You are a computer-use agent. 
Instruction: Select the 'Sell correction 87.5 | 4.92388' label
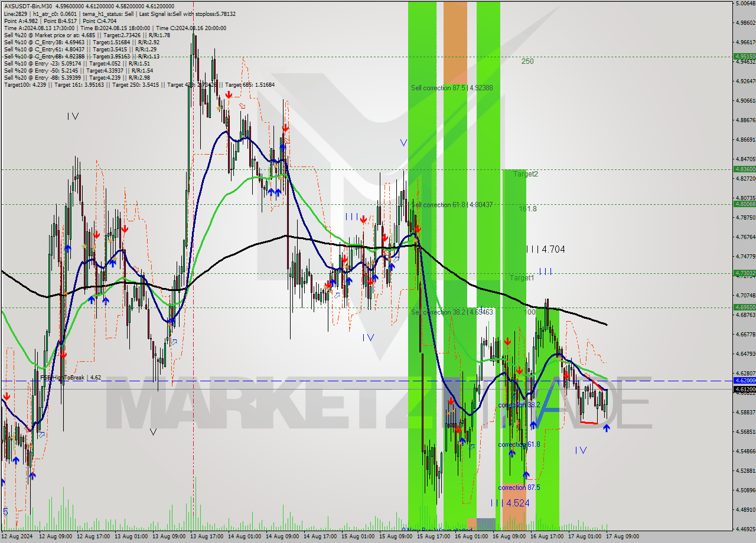(x=452, y=88)
